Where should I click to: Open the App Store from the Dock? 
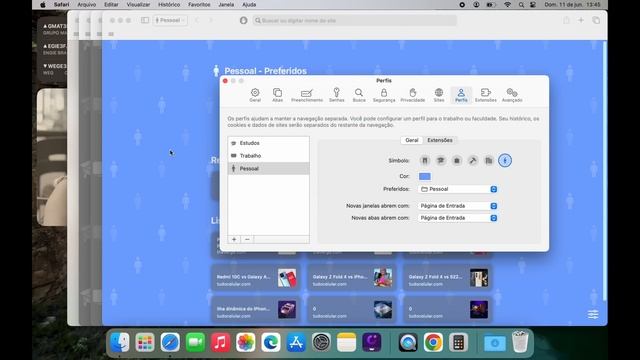pos(296,342)
